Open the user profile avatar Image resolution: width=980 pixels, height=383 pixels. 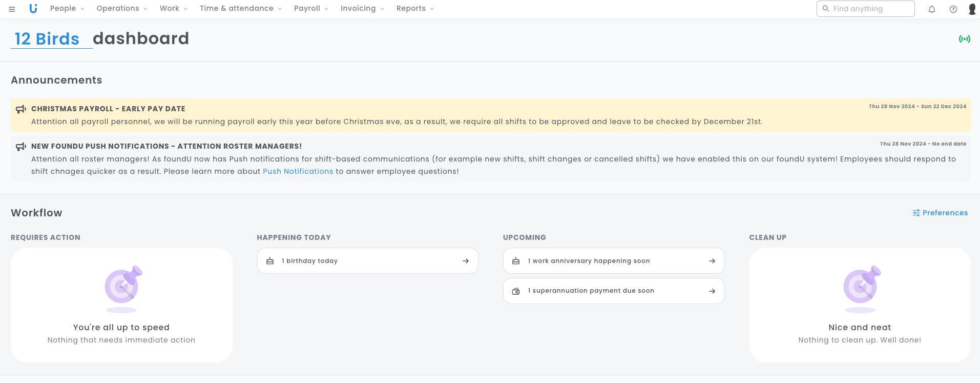(972, 9)
